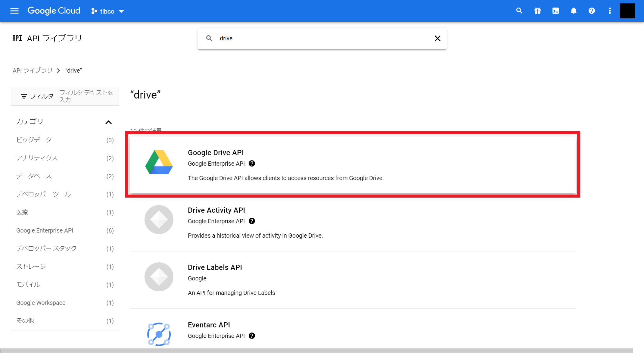Open the Eventarc API title
This screenshot has width=644, height=353.
[x=209, y=325]
